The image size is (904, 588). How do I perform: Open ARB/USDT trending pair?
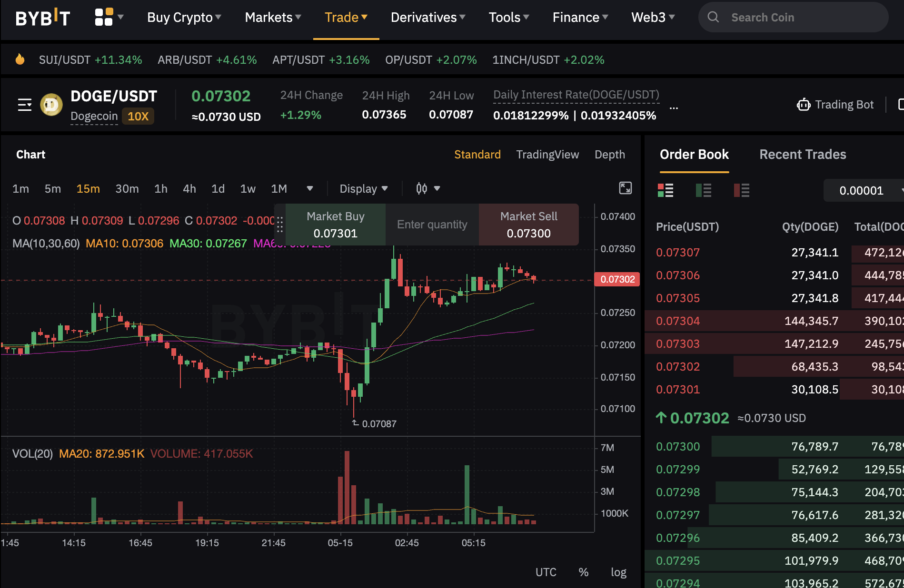tap(207, 60)
